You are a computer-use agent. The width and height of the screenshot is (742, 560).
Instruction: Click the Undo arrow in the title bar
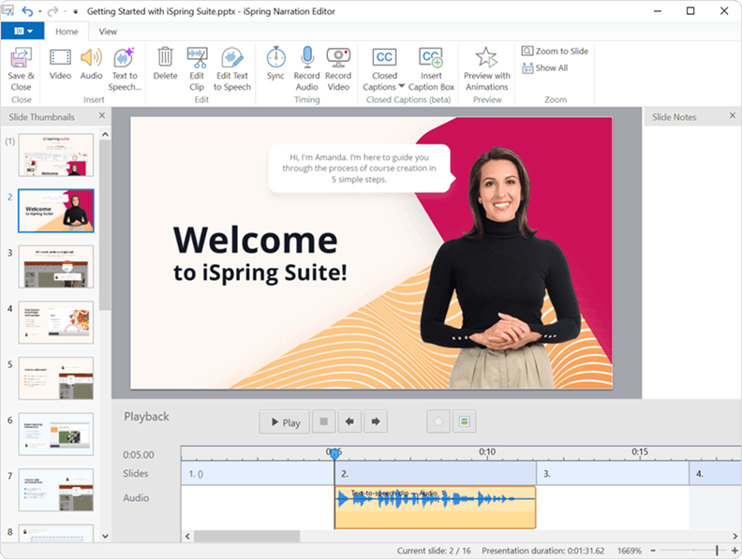[27, 11]
